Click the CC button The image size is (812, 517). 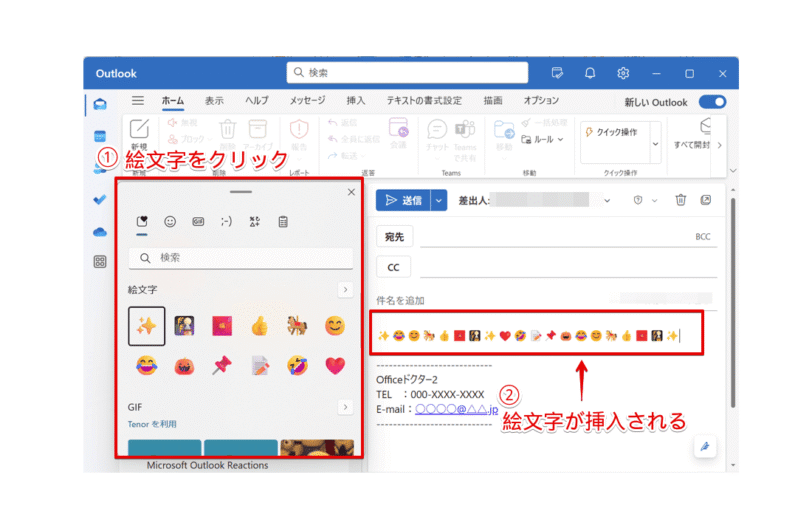[394, 267]
